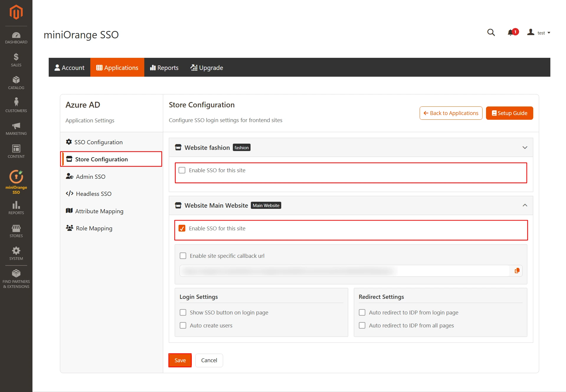The image size is (566, 392).
Task: Click the notifications bell icon
Action: pyautogui.click(x=511, y=32)
